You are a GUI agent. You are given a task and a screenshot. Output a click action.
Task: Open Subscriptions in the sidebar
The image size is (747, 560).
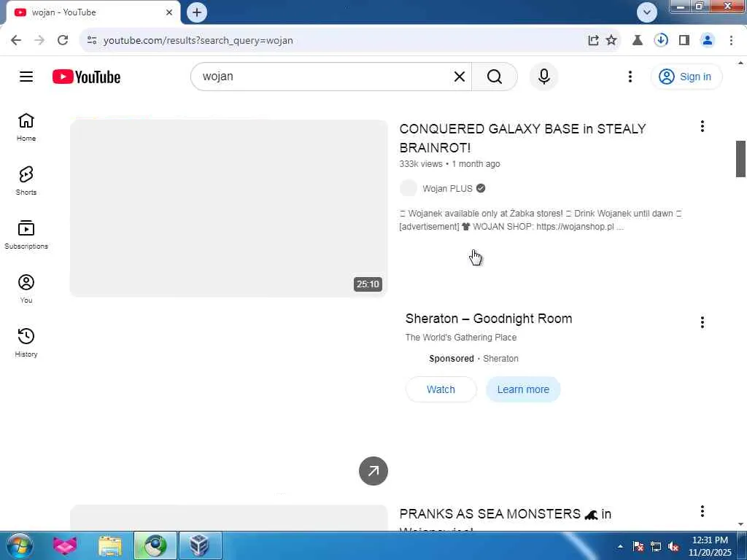tap(26, 235)
